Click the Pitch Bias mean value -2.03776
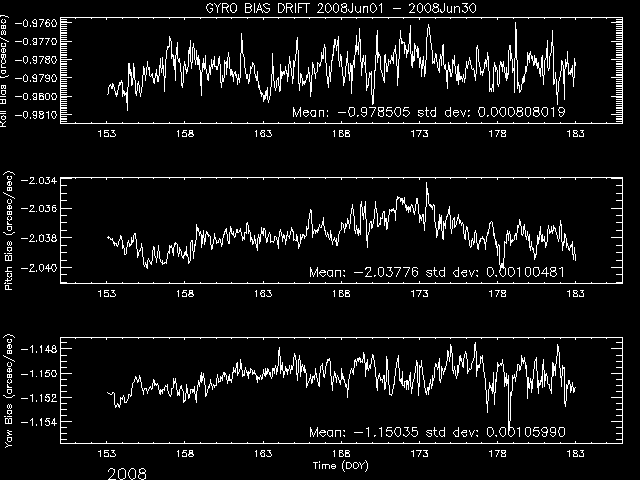This screenshot has width=640, height=480. [386, 272]
